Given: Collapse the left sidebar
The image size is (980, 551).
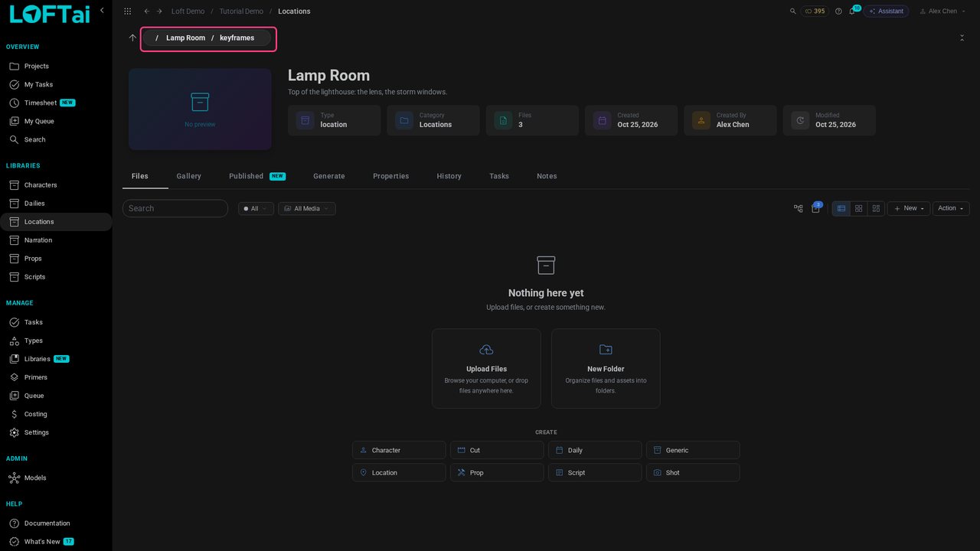Looking at the screenshot, I should pos(102,10).
